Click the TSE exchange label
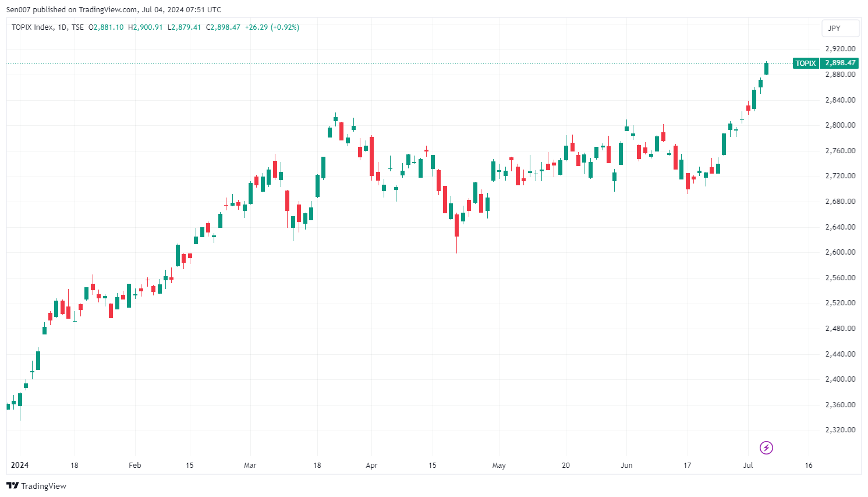The height and width of the screenshot is (497, 868). click(77, 27)
